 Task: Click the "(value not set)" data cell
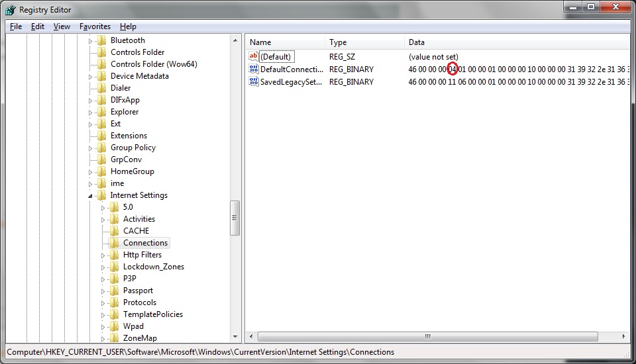point(433,57)
